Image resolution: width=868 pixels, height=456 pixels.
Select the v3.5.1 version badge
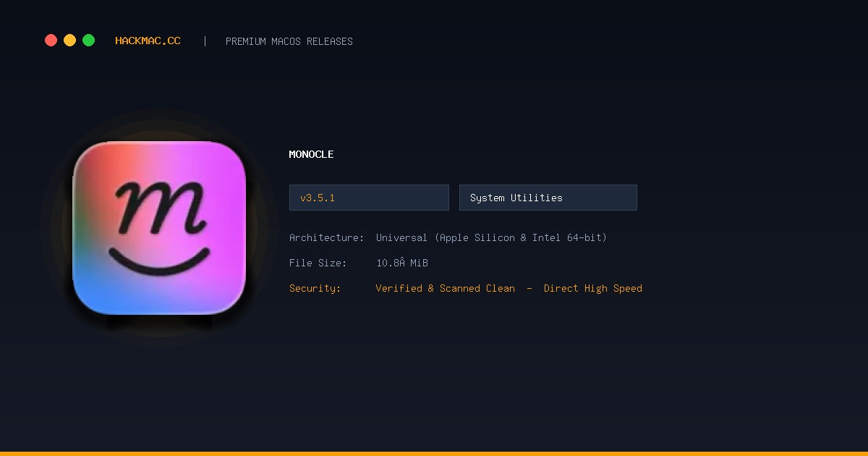[x=369, y=198]
